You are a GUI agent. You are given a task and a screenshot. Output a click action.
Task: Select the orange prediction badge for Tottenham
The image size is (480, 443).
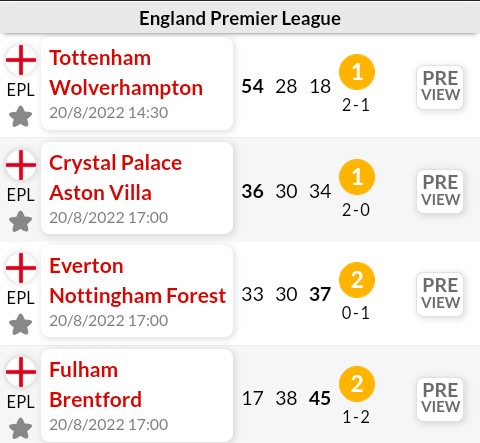(357, 72)
